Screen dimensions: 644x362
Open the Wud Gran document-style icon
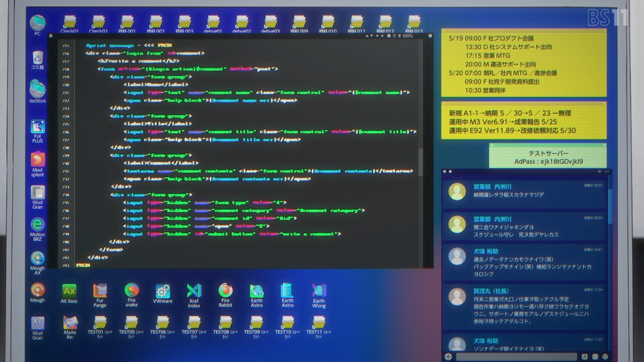(x=38, y=197)
